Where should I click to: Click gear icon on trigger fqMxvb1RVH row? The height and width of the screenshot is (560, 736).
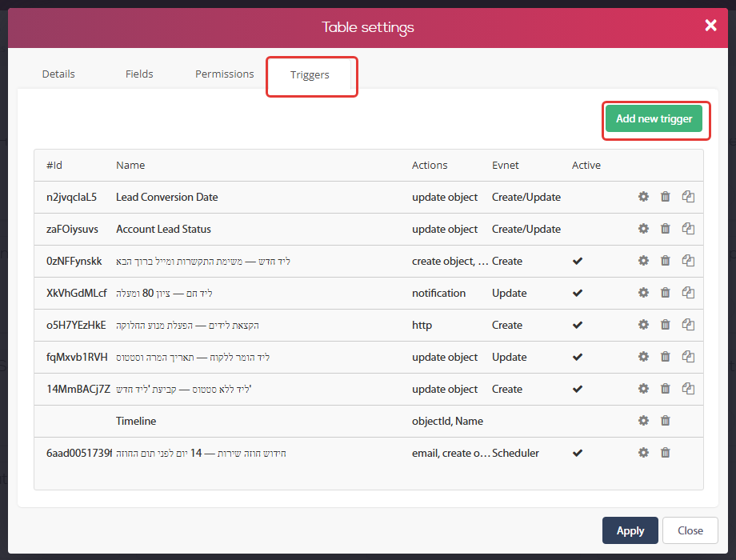pos(643,356)
